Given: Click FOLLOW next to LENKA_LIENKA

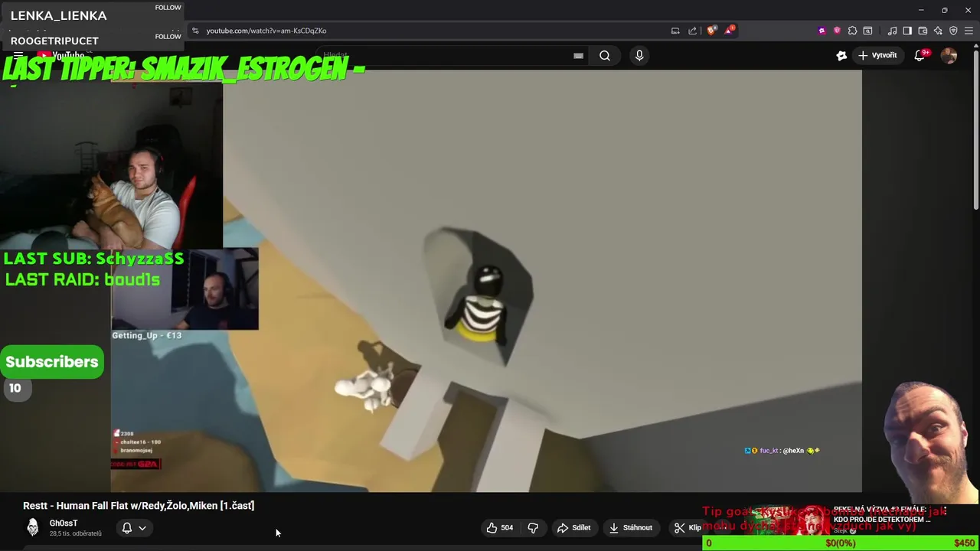Looking at the screenshot, I should point(168,8).
